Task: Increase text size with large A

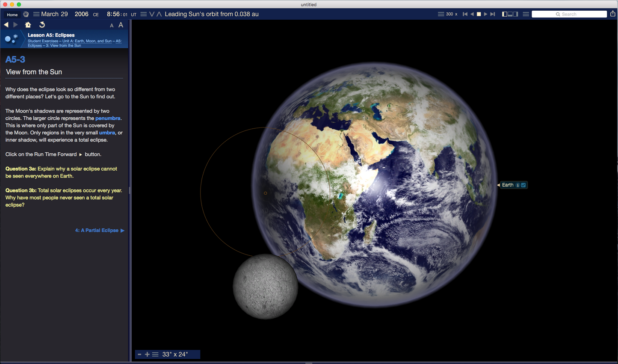Action: coord(121,25)
